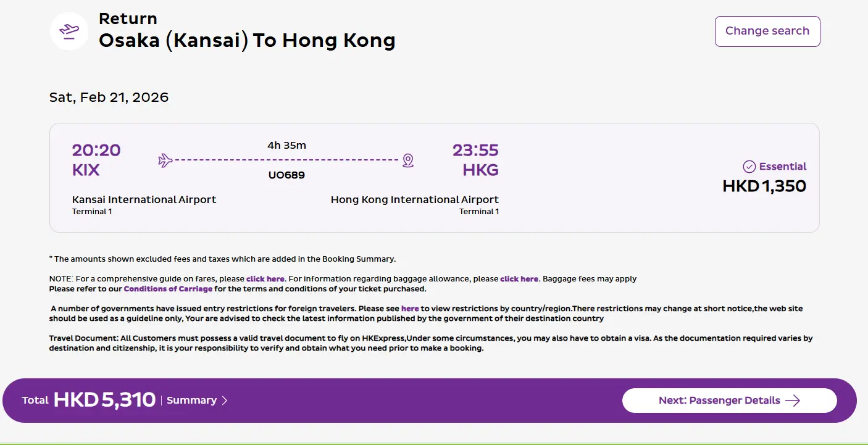This screenshot has height=445, width=868.
Task: Click the arrow in Next: Passenger Details
Action: pyautogui.click(x=793, y=401)
